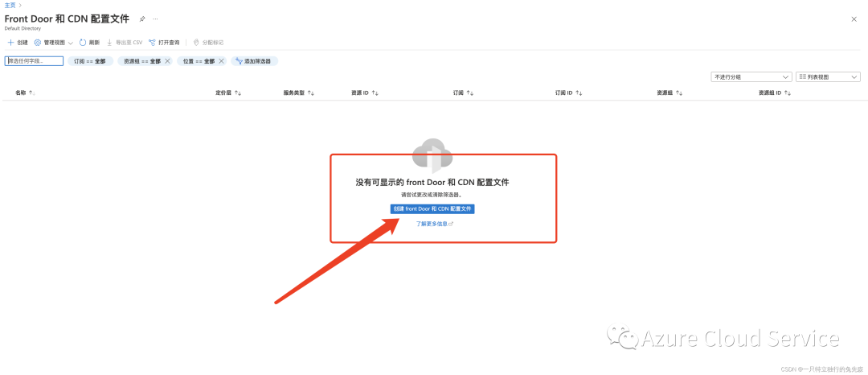Image resolution: width=868 pixels, height=375 pixels.
Task: Sort by the 资源组 ID column
Action: click(775, 93)
